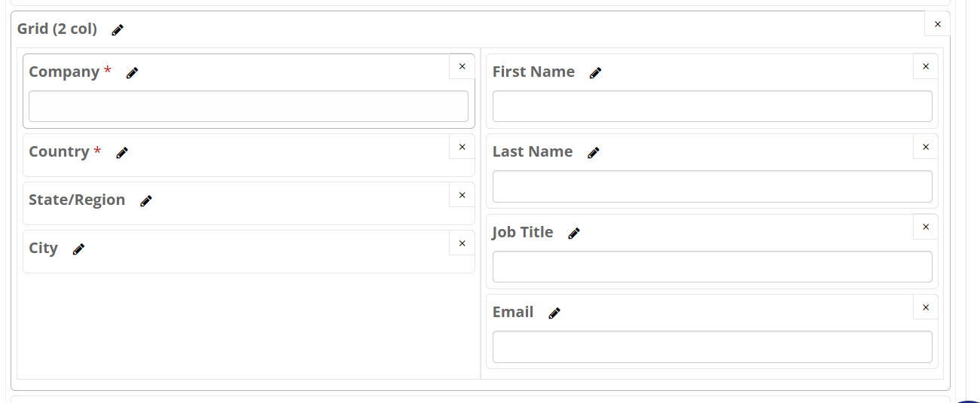
Task: Delete the City field
Action: point(462,243)
